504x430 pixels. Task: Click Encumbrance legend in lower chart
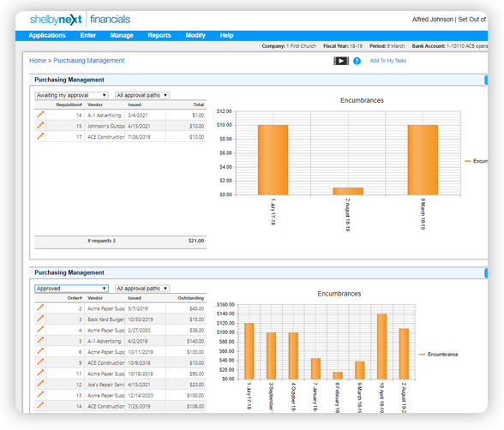coord(439,355)
